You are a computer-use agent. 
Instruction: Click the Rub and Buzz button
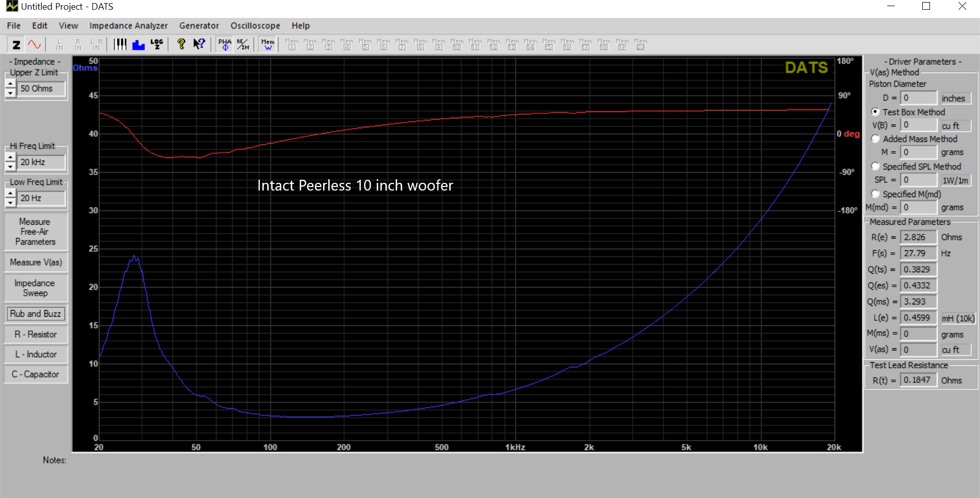36,314
